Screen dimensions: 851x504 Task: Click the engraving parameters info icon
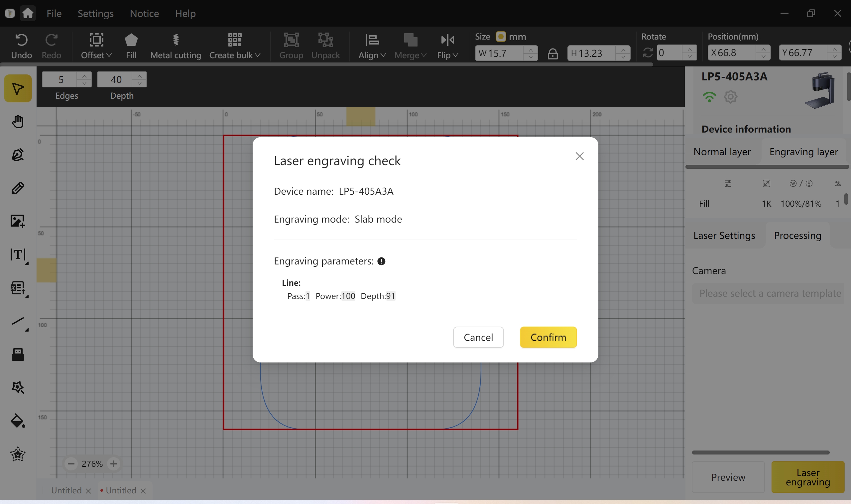pyautogui.click(x=381, y=261)
